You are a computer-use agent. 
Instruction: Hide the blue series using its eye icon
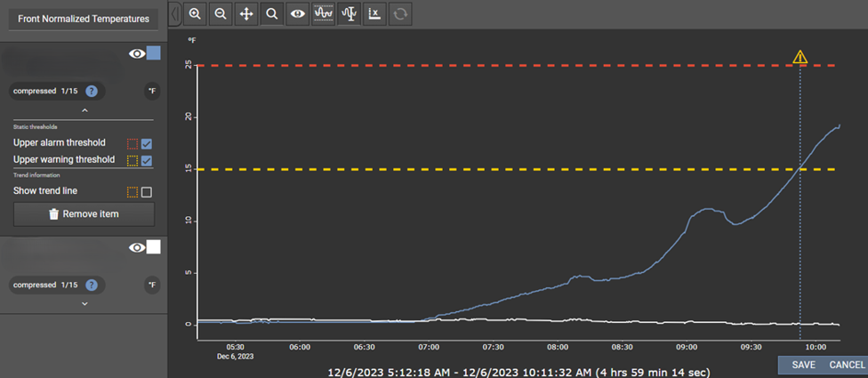[x=136, y=54]
